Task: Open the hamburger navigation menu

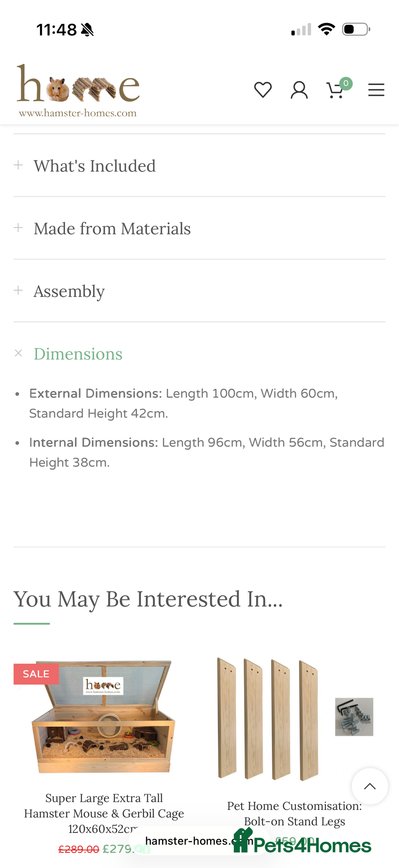Action: pos(376,89)
